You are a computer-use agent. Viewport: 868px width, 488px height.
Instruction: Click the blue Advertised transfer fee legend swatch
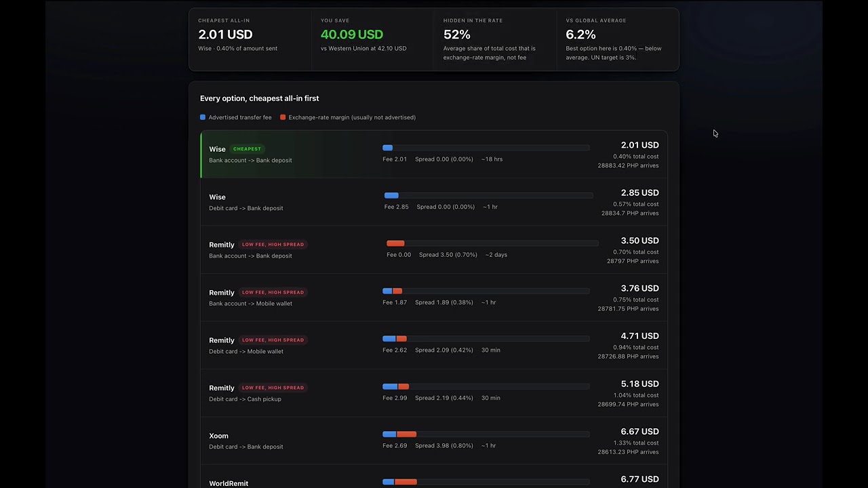(x=203, y=117)
